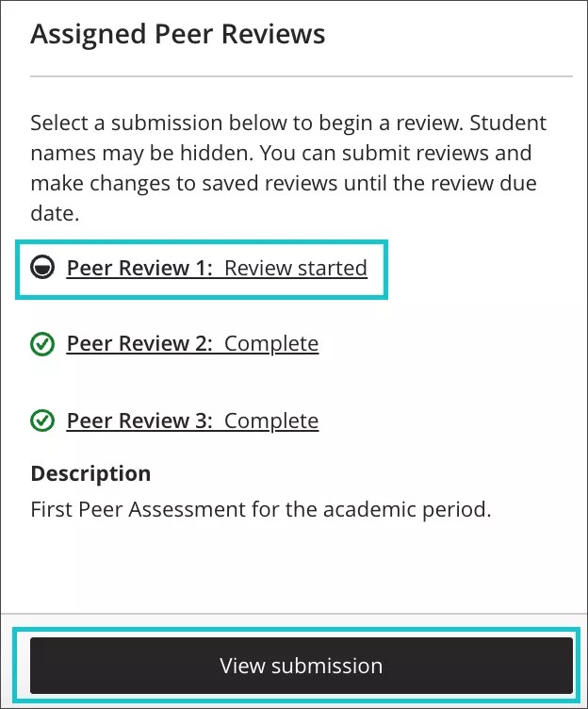Click the green checkmark beside Peer Review 2
Screen dimensions: 588x709
pos(41,345)
